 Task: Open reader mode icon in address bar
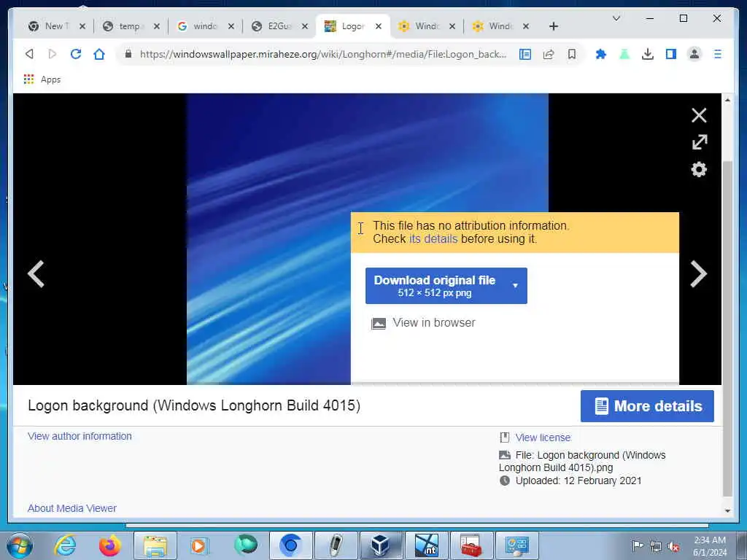point(525,54)
